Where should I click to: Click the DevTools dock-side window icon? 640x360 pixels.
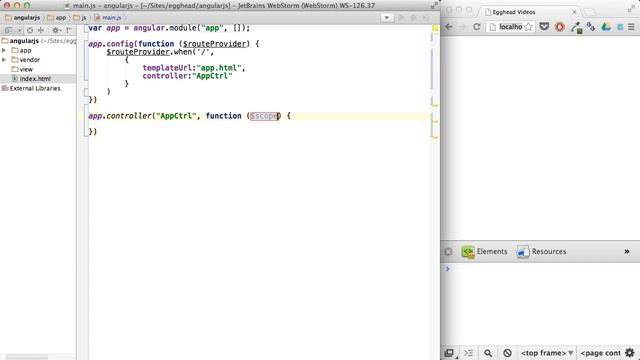click(x=449, y=353)
